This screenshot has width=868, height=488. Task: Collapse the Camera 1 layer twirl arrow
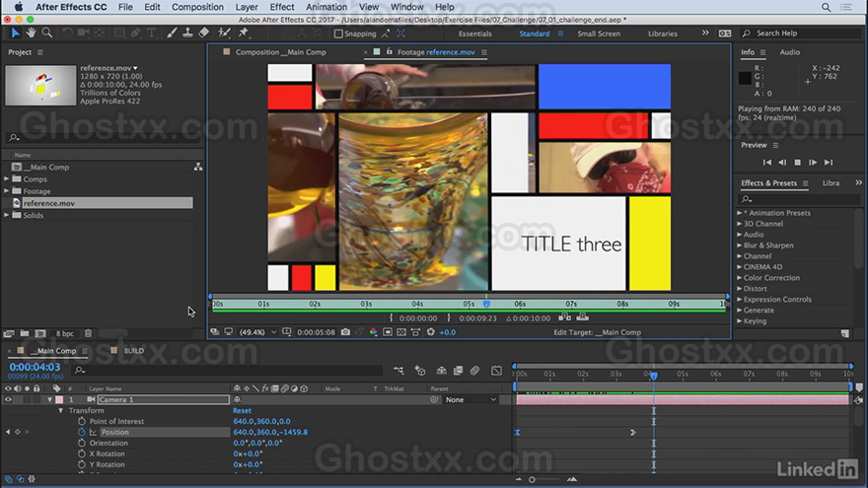[50, 399]
